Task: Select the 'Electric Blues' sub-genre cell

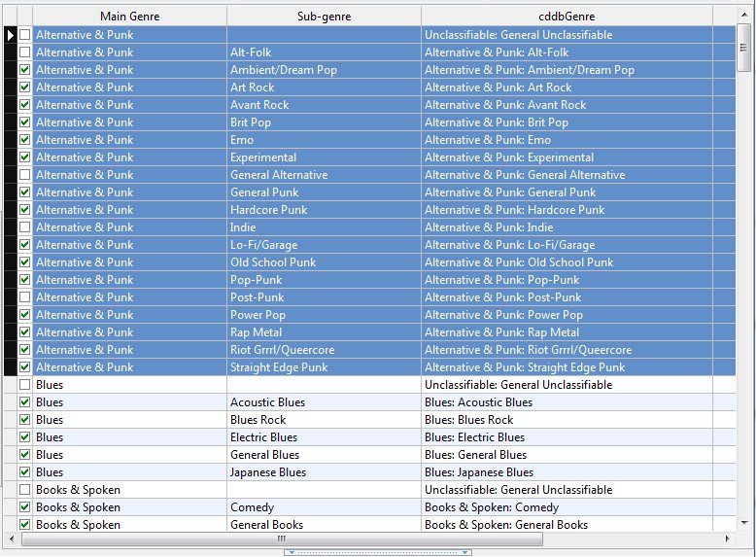Action: 324,436
